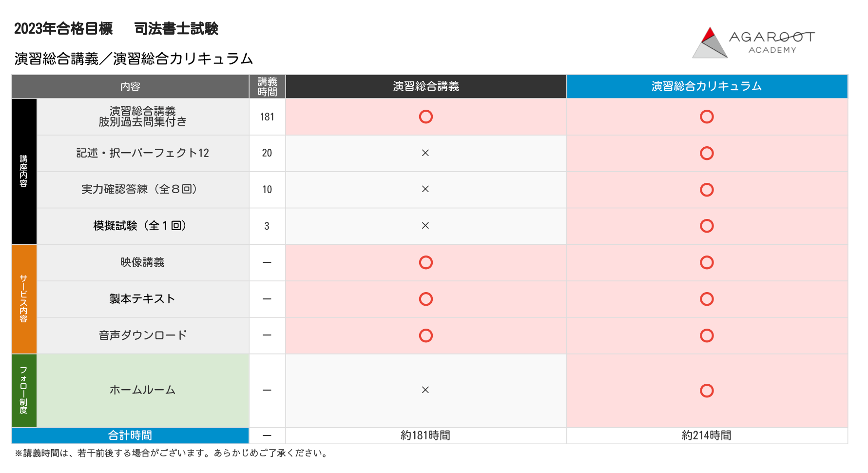Click the X mark in the ホームルーム row

425,390
